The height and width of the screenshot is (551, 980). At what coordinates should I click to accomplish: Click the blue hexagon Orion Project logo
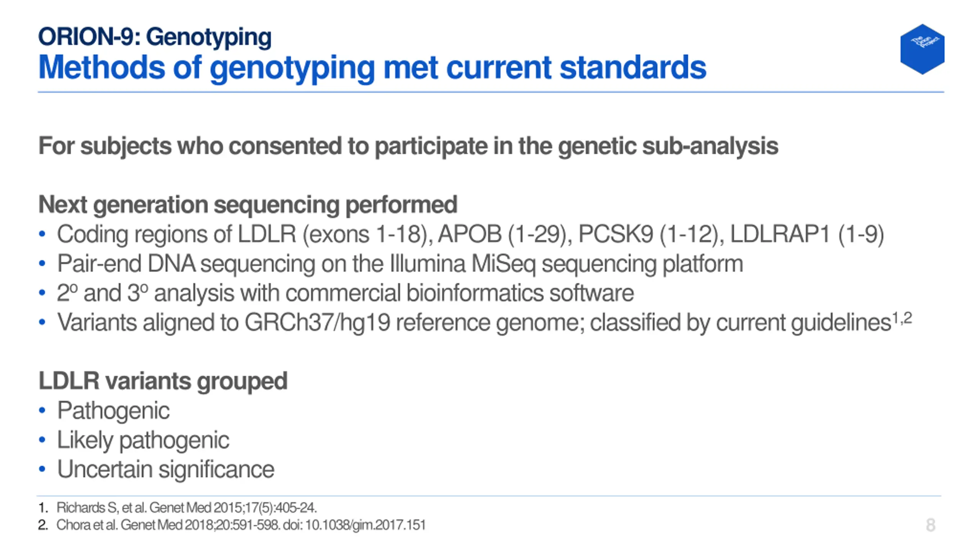[922, 49]
